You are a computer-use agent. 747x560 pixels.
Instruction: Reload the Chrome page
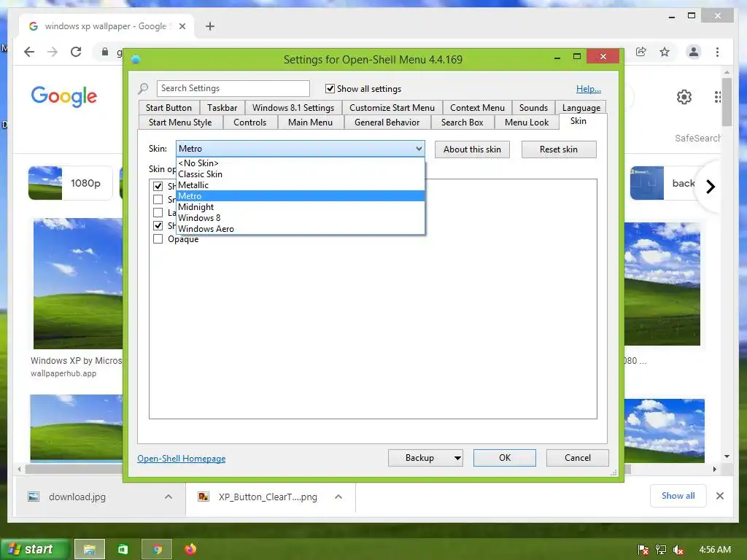[x=76, y=52]
